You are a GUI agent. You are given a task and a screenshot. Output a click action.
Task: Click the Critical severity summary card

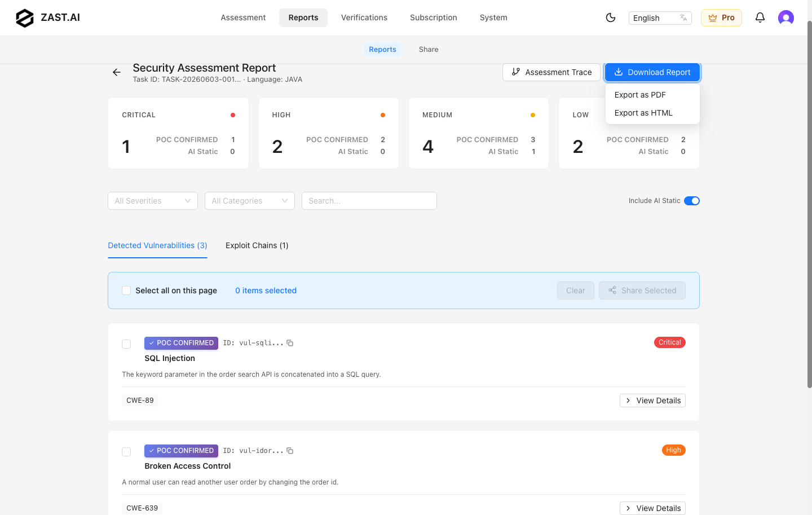pyautogui.click(x=178, y=133)
